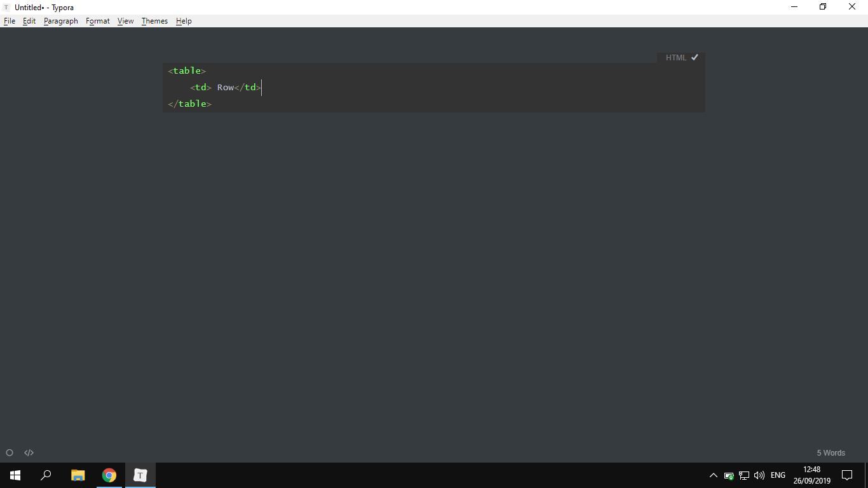Switch keyboard layout via ENG indicator

tap(777, 475)
